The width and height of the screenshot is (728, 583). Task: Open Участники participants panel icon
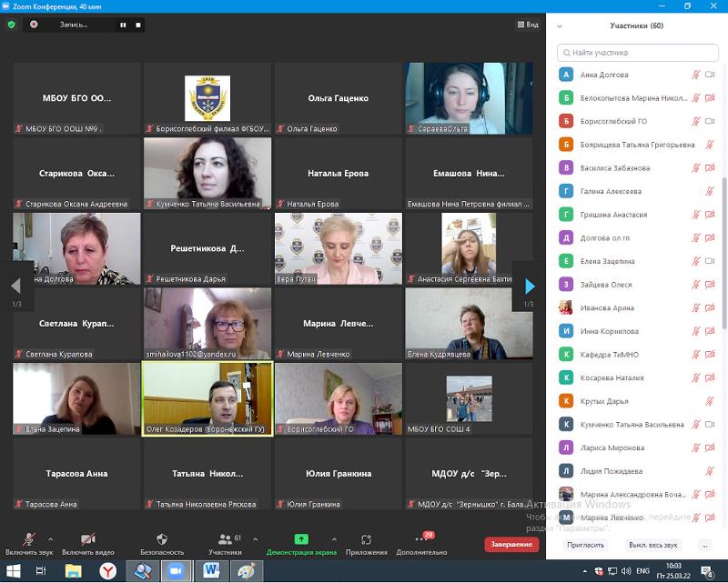[x=225, y=538]
